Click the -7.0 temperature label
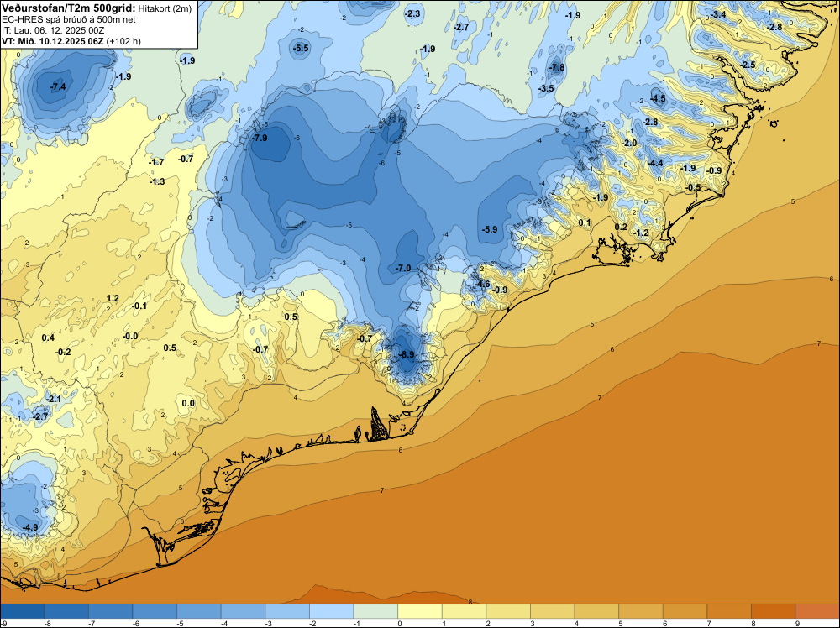 403,268
